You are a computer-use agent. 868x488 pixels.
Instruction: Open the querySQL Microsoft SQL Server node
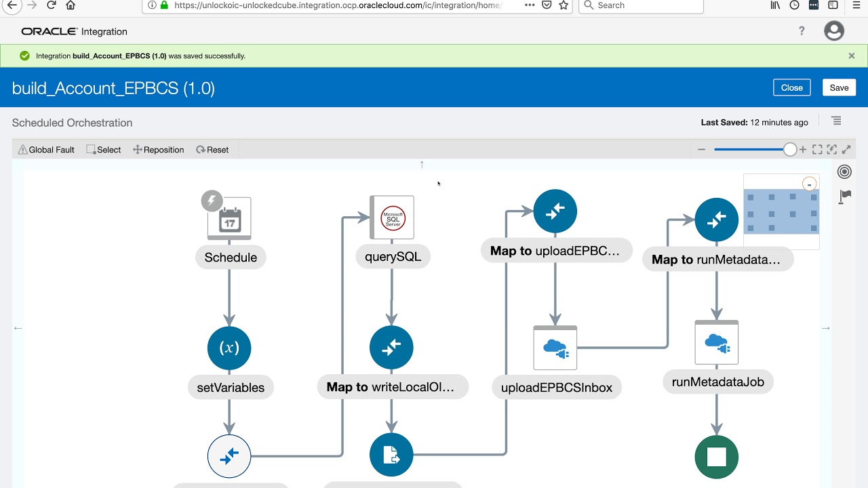[392, 218]
